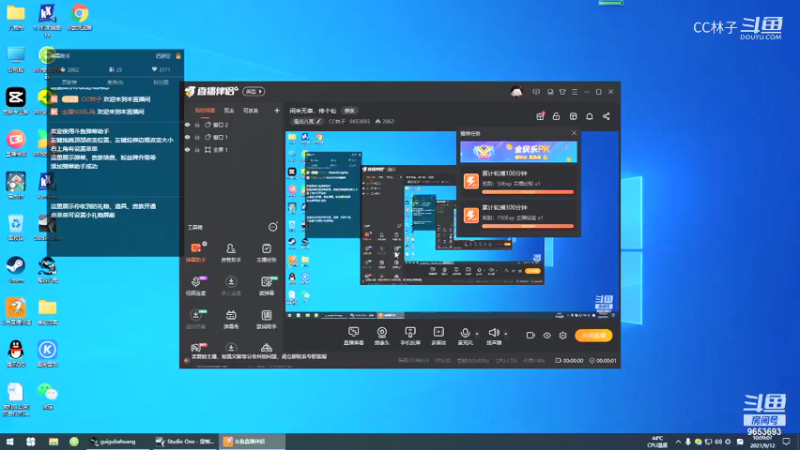Open settings gear beside 关闭直播
This screenshot has width=800, height=450.
(563, 335)
